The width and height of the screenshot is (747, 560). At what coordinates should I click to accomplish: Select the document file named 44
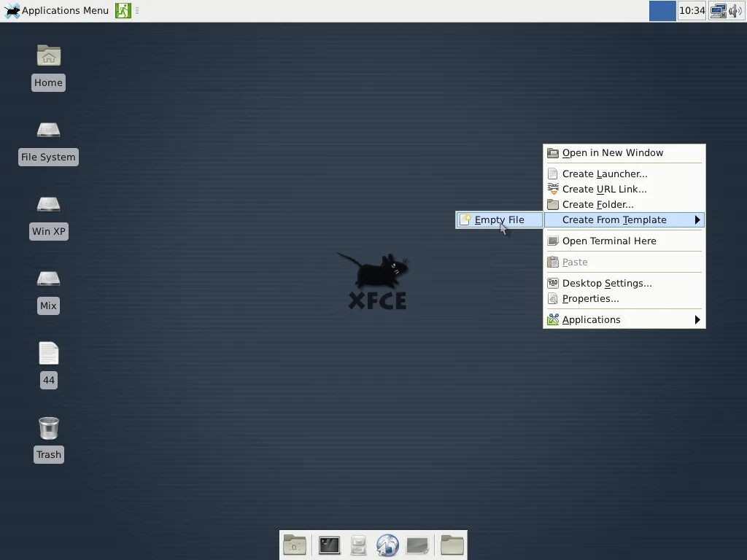[x=49, y=353]
